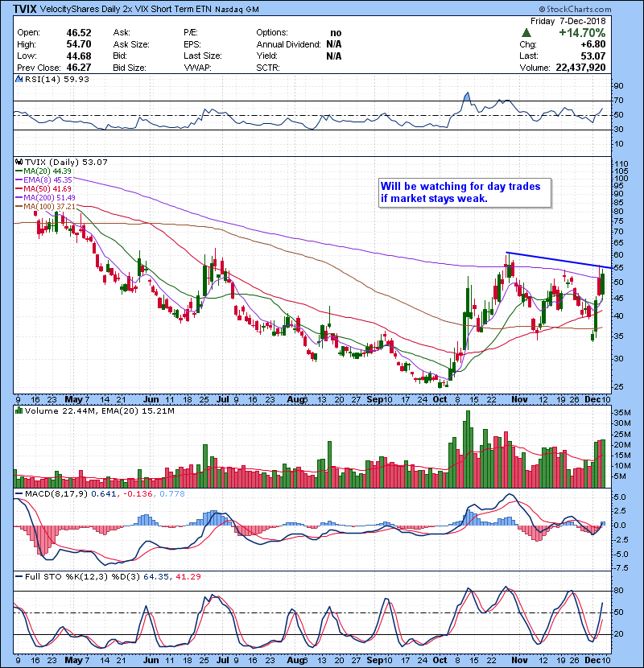The height and width of the screenshot is (668, 644).
Task: Click the 110 price axis label
Action: [x=621, y=163]
